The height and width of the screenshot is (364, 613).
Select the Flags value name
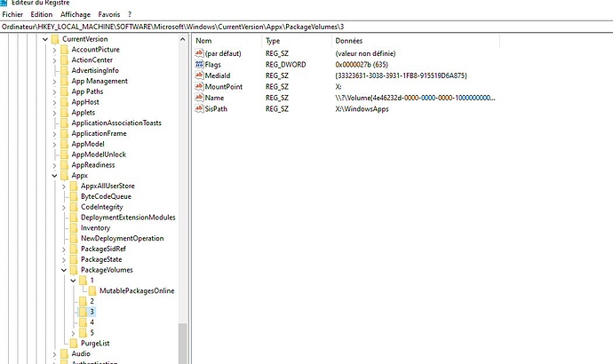(213, 65)
